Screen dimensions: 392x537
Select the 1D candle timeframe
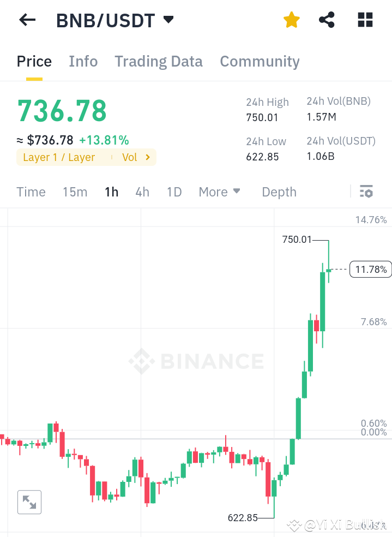tap(174, 192)
